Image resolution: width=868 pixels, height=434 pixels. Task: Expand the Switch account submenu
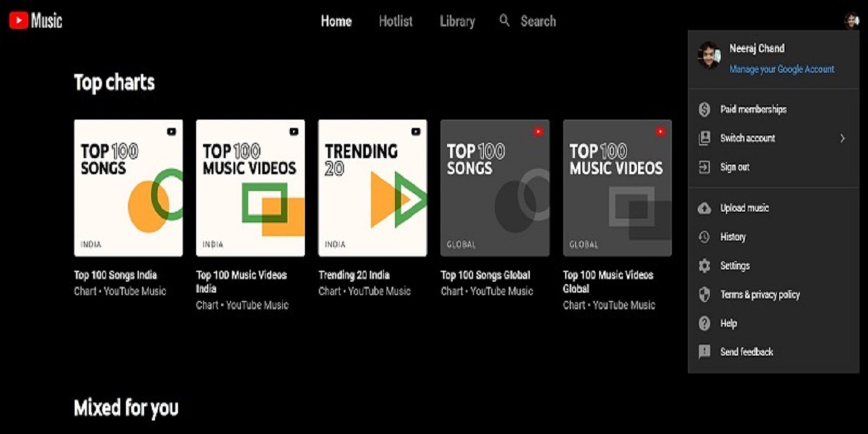pos(748,138)
